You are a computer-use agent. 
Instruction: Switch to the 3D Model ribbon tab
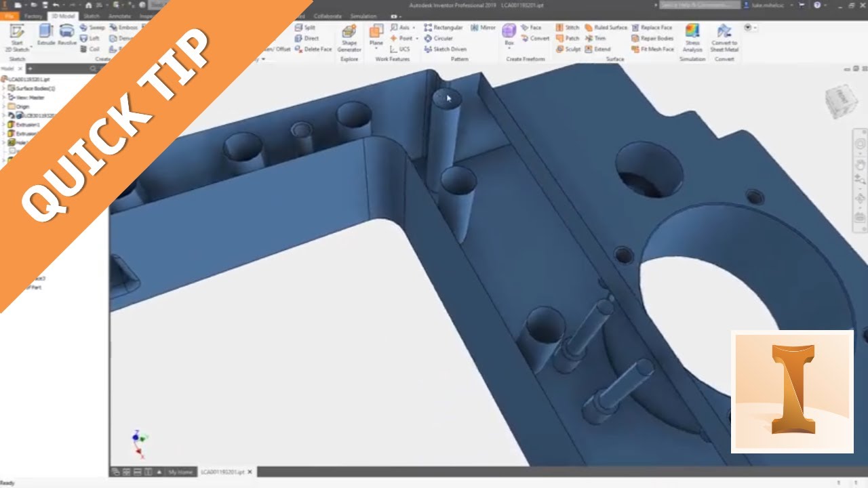[x=64, y=16]
